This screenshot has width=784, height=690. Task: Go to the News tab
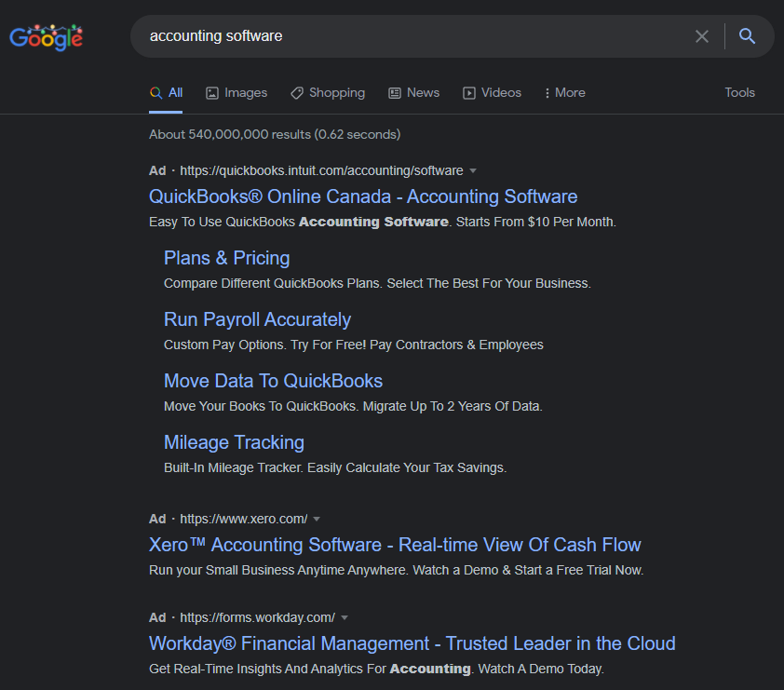[x=414, y=92]
